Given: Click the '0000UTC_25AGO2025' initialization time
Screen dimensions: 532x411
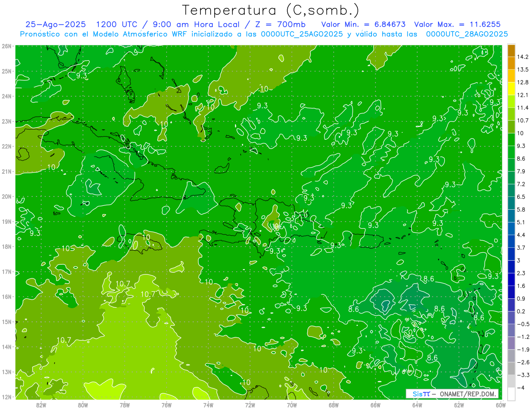Looking at the screenshot, I should pyautogui.click(x=301, y=34).
